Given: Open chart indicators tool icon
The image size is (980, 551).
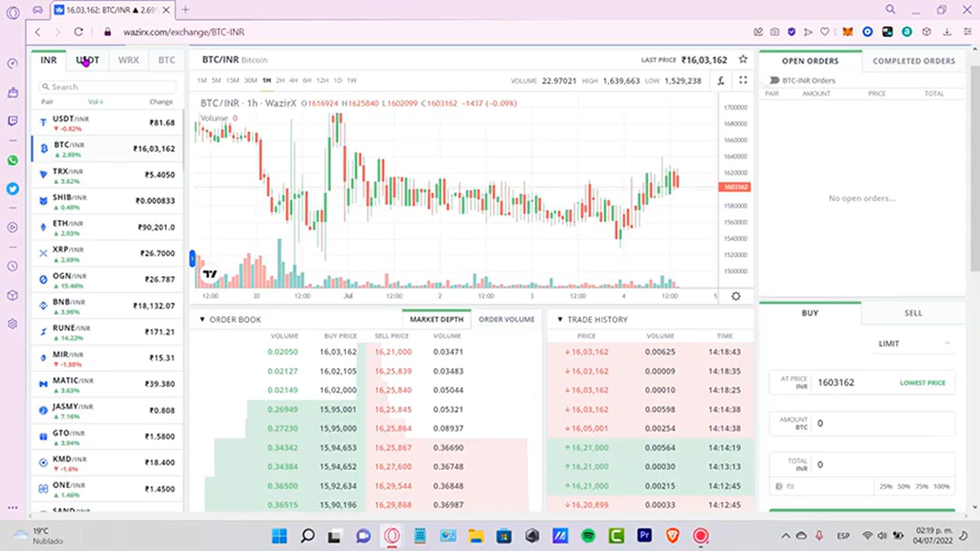Looking at the screenshot, I should coord(721,81).
